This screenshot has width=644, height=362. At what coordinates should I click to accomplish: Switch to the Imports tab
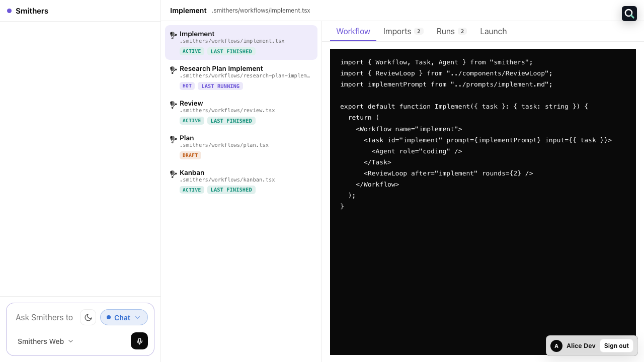(x=403, y=31)
